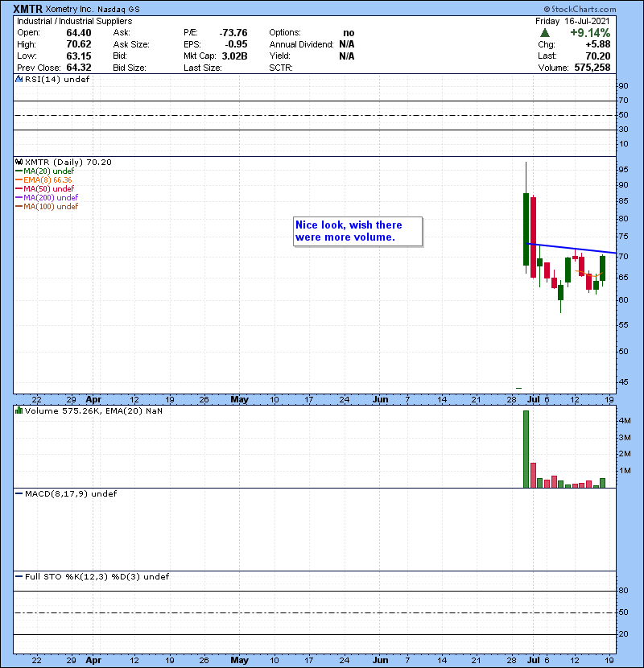644x668 pixels.
Task: Click the Low value 63.15
Action: [x=79, y=56]
